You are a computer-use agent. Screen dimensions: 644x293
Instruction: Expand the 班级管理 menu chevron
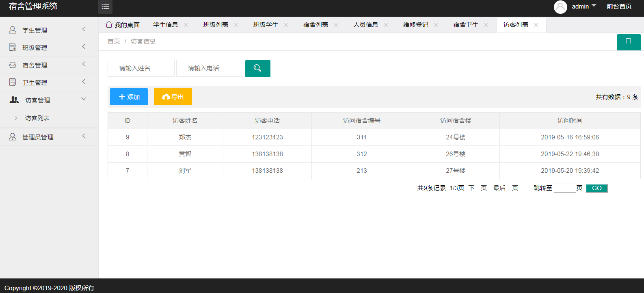[84, 47]
